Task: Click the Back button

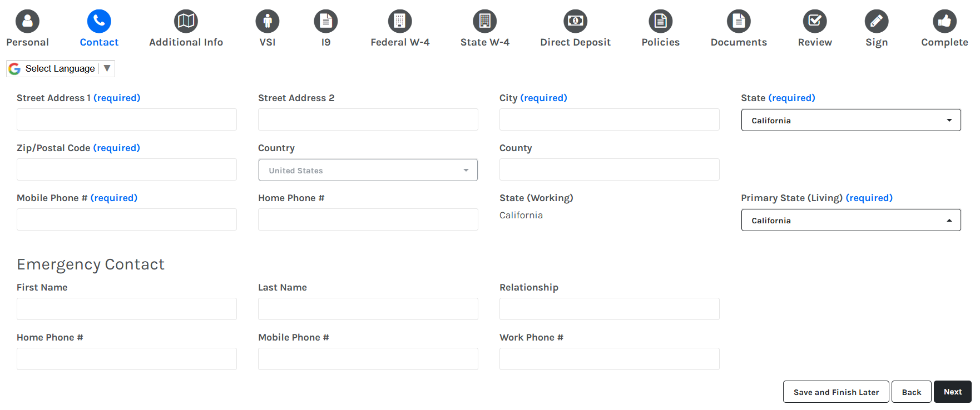Action: [912, 392]
